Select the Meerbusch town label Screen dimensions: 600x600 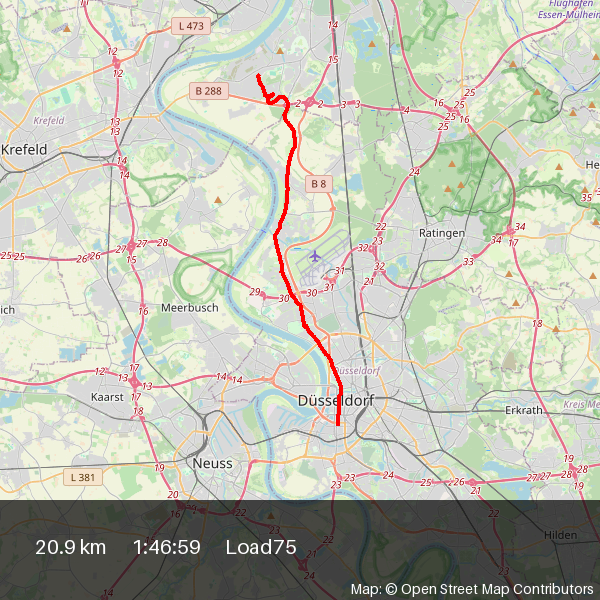(190, 308)
